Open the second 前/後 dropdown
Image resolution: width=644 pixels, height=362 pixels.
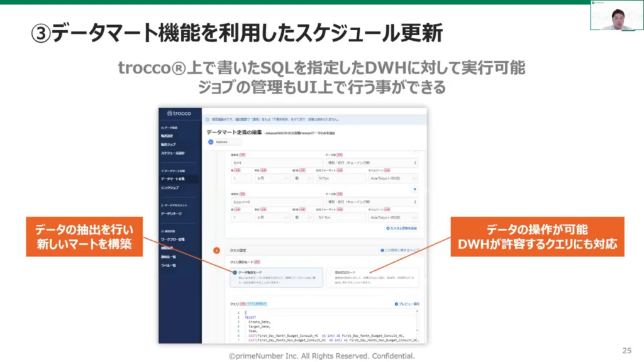click(302, 217)
